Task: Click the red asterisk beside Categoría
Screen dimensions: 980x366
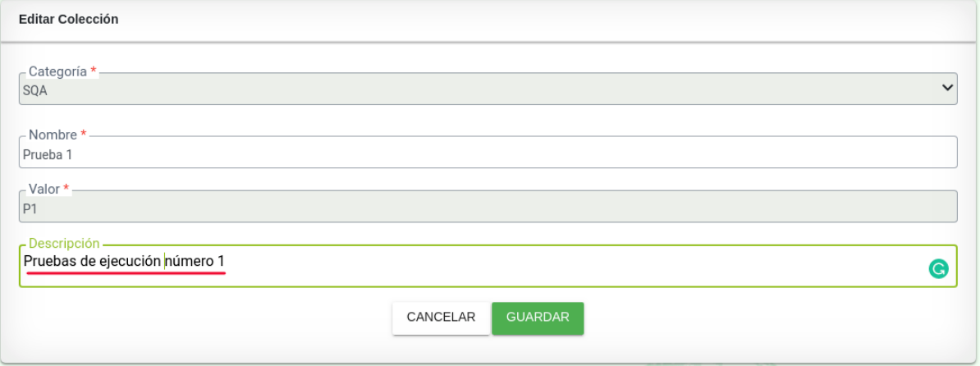Action: pyautogui.click(x=94, y=72)
